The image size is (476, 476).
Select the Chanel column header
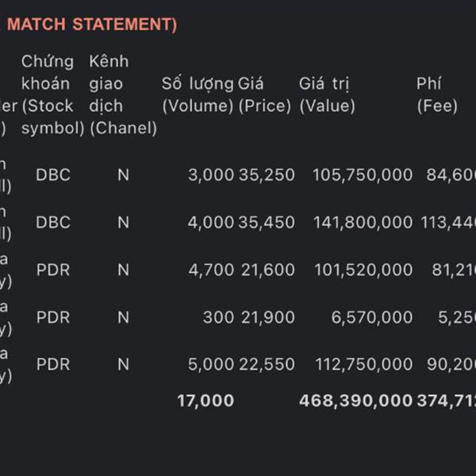coord(123,94)
